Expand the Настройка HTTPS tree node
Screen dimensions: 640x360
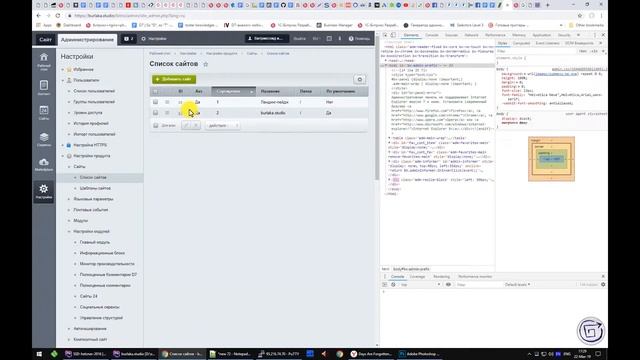(63, 145)
